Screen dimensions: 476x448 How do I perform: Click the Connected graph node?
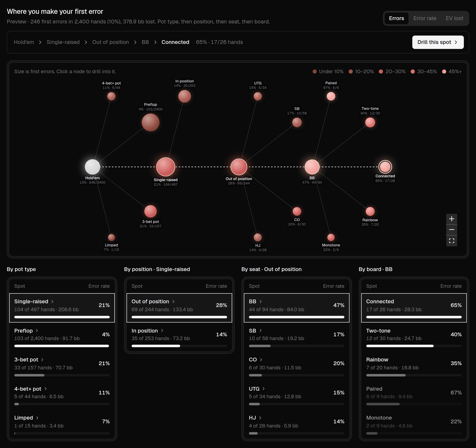385,167
